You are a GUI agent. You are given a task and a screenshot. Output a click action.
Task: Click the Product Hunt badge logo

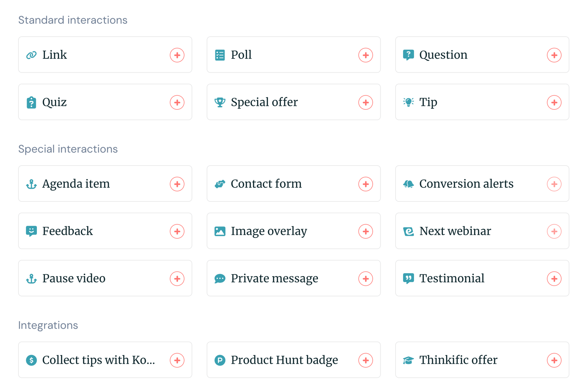coord(220,360)
